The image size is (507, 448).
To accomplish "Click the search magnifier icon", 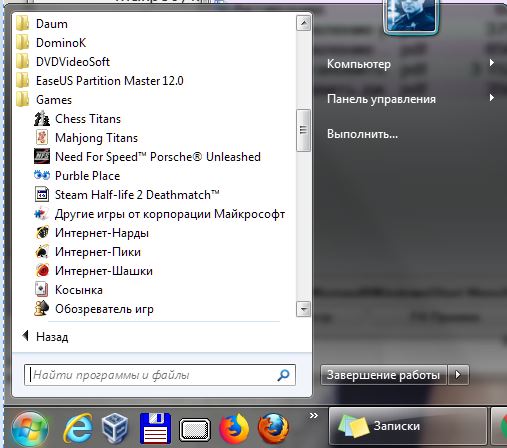I will pos(283,375).
